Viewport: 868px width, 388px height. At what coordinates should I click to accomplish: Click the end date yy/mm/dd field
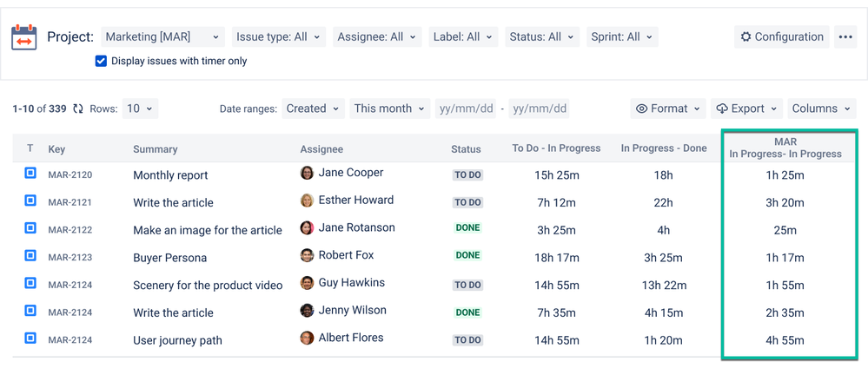tap(540, 109)
